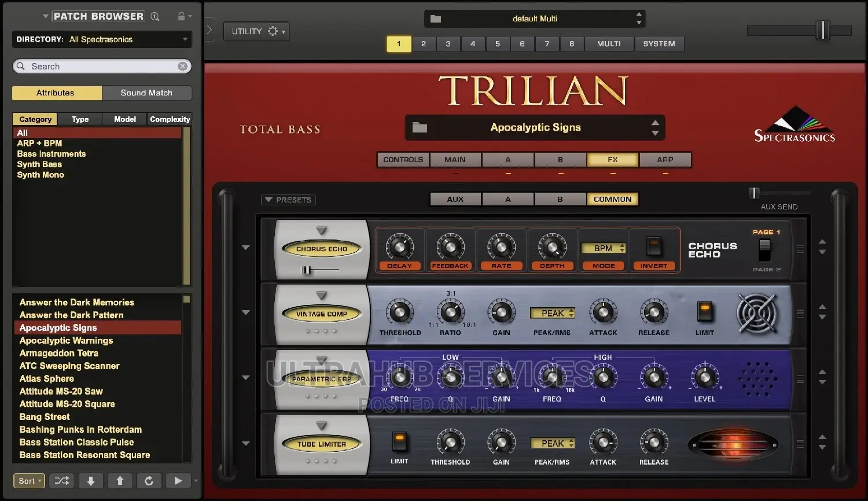
Task: Open the SYSTEM page
Action: click(x=659, y=44)
